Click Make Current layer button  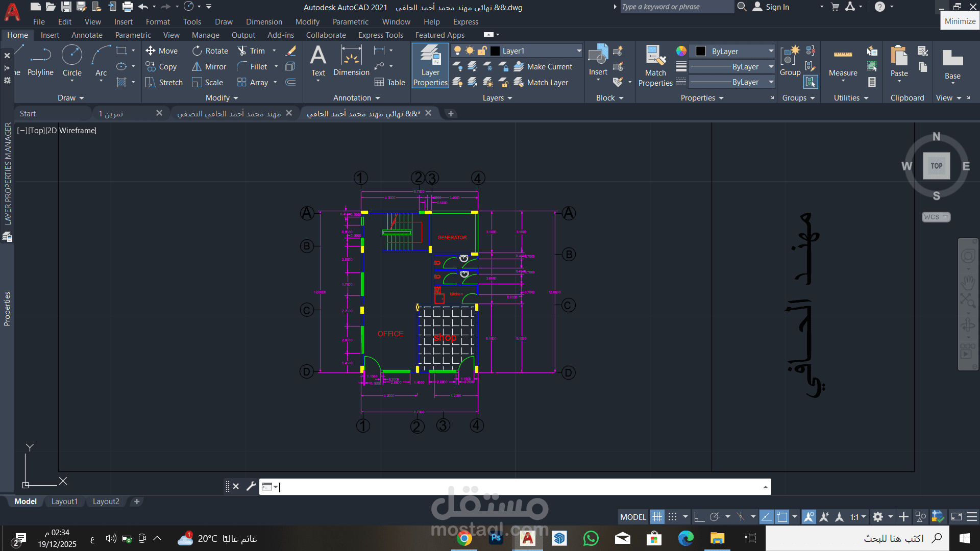pyautogui.click(x=543, y=67)
